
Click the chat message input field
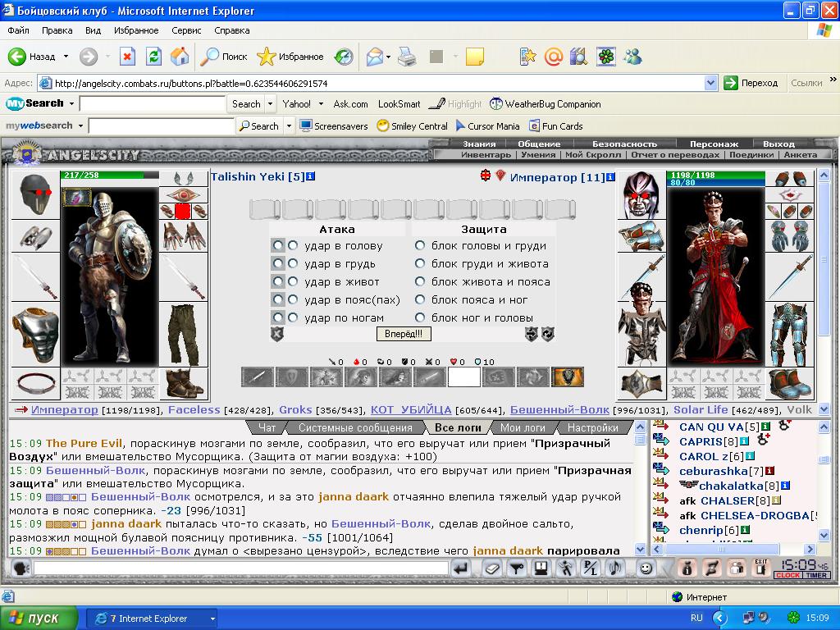(240, 568)
